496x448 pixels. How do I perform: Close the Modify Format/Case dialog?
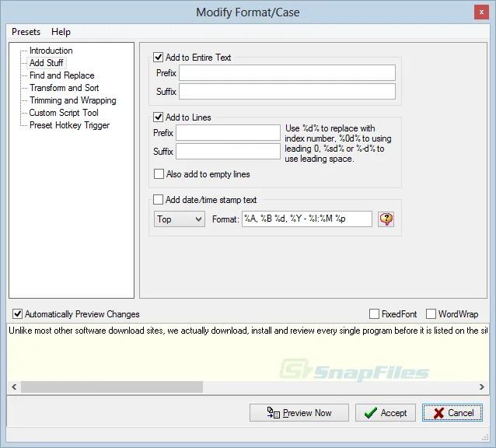[x=481, y=12]
